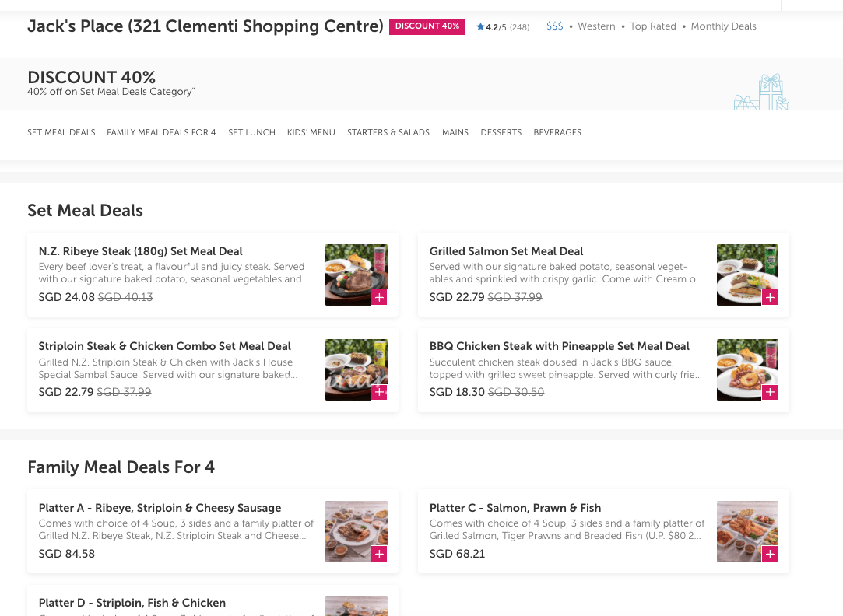Click the SGD 18.30 discounted price

[x=457, y=392]
